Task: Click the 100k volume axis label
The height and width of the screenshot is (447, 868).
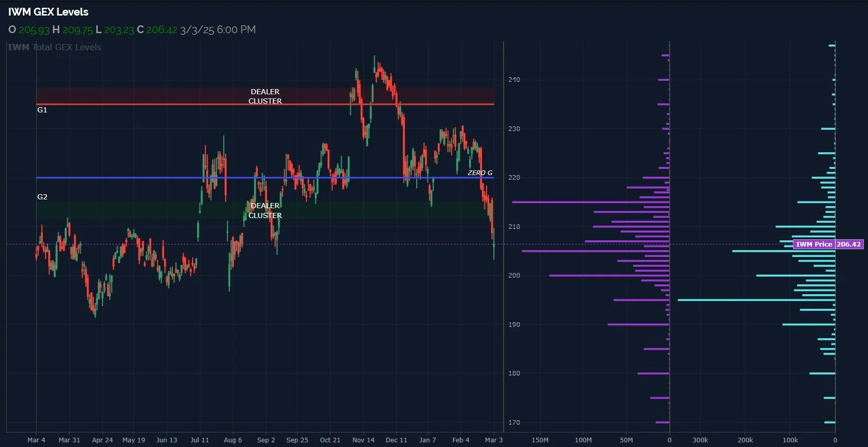Action: point(790,440)
